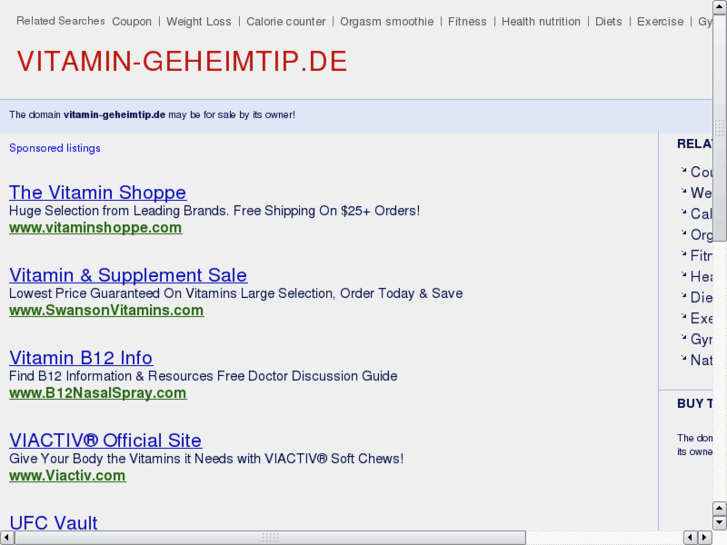The image size is (727, 545).
Task: Open the Orgasm smoothie top link
Action: [387, 22]
